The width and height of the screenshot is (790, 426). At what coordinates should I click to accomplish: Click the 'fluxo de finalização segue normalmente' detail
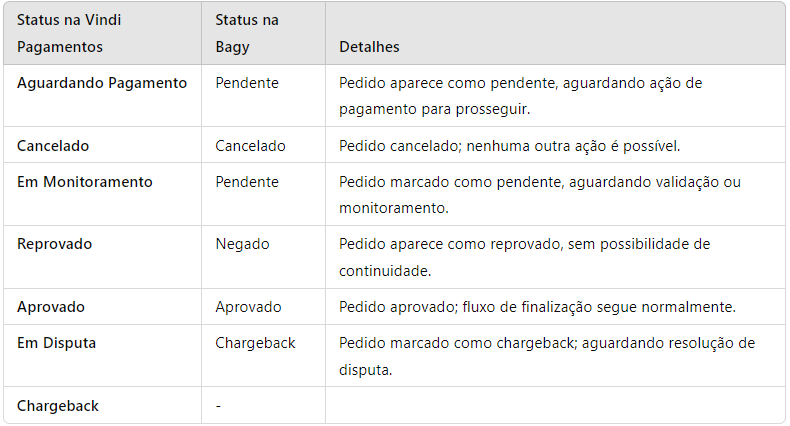pyautogui.click(x=599, y=307)
